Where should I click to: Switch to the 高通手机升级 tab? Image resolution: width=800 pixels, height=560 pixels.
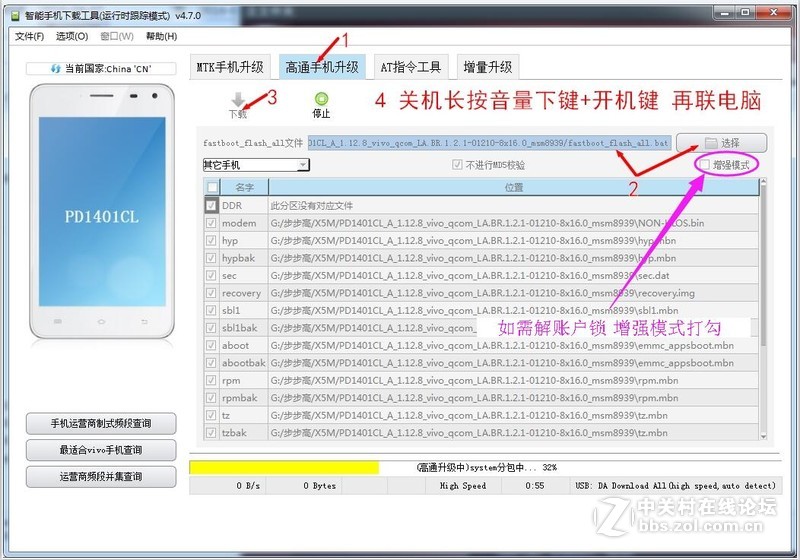[322, 67]
